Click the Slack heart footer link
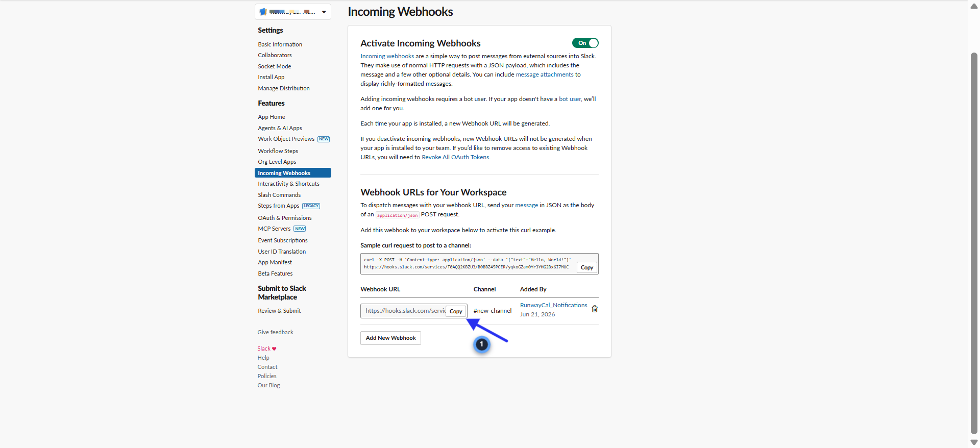 point(266,349)
